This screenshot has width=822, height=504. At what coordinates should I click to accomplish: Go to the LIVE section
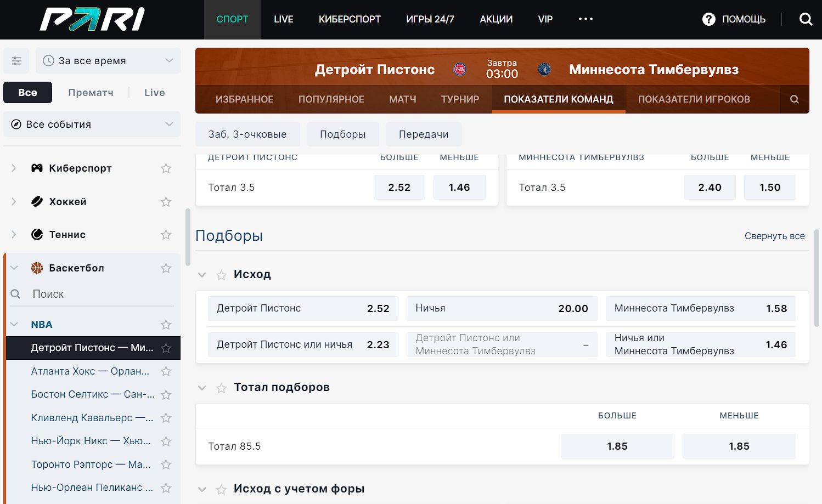pyautogui.click(x=284, y=19)
